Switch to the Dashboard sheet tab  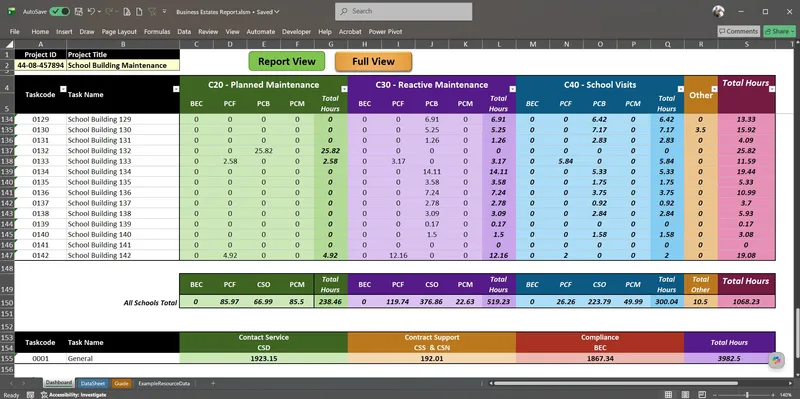(x=59, y=383)
